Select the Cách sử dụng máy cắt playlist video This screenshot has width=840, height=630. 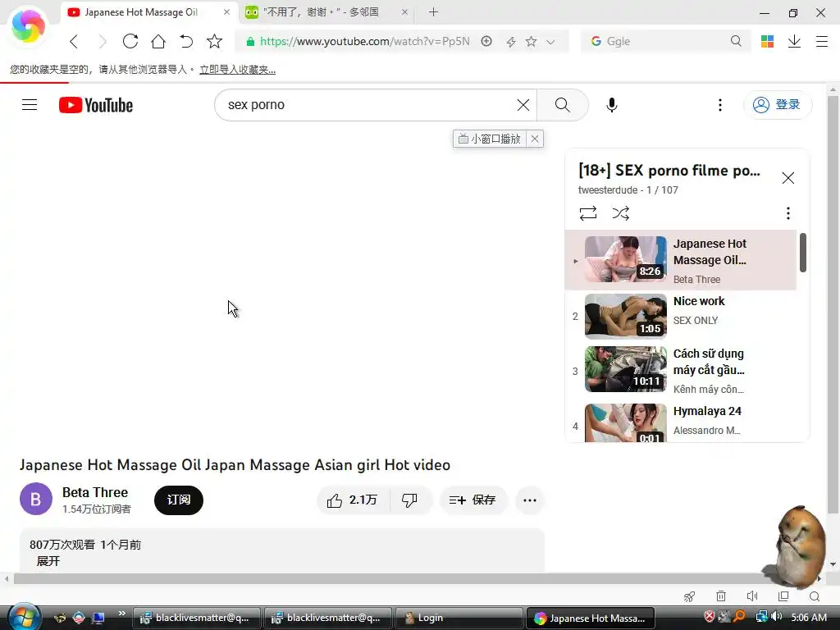(x=681, y=371)
